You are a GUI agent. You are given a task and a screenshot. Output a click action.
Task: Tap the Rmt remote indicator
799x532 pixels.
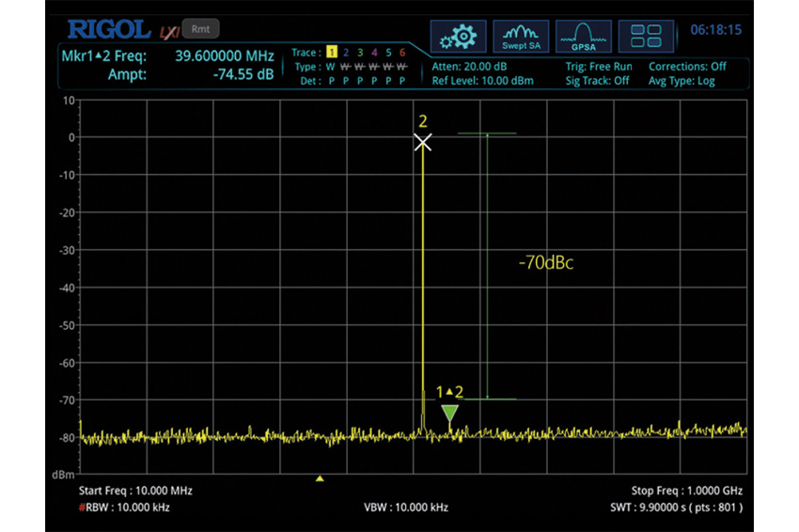coord(200,29)
